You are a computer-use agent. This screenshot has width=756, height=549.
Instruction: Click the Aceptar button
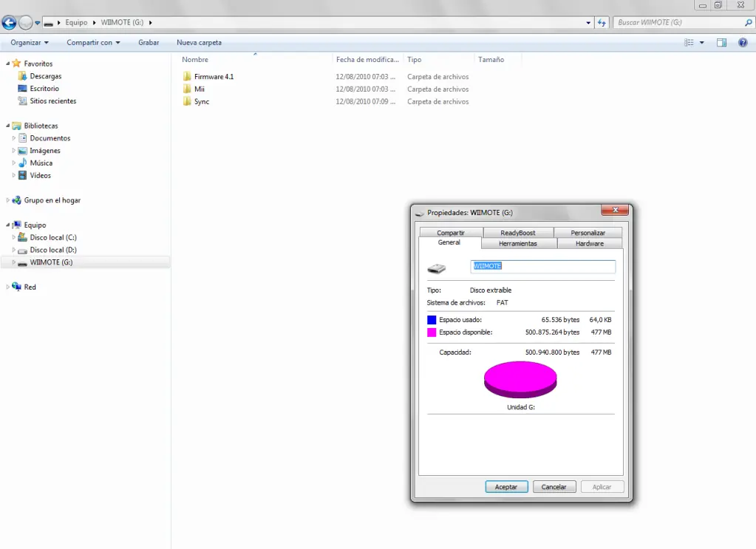tap(506, 487)
